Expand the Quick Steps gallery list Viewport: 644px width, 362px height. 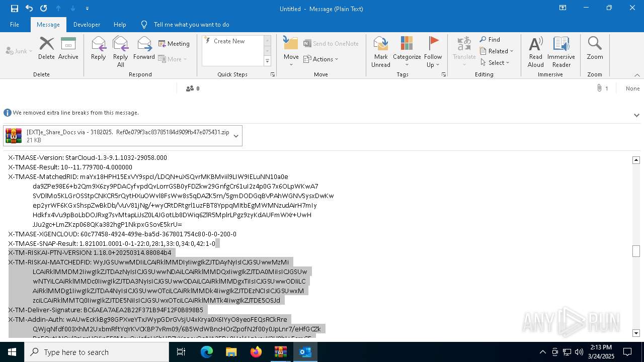pos(267,61)
